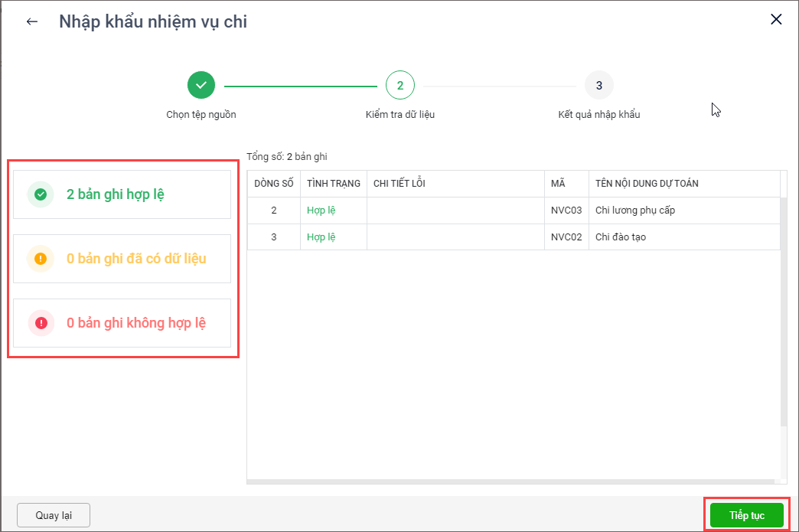The height and width of the screenshot is (532, 799).
Task: Click the table's vertical scrollbar
Action: 783,306
